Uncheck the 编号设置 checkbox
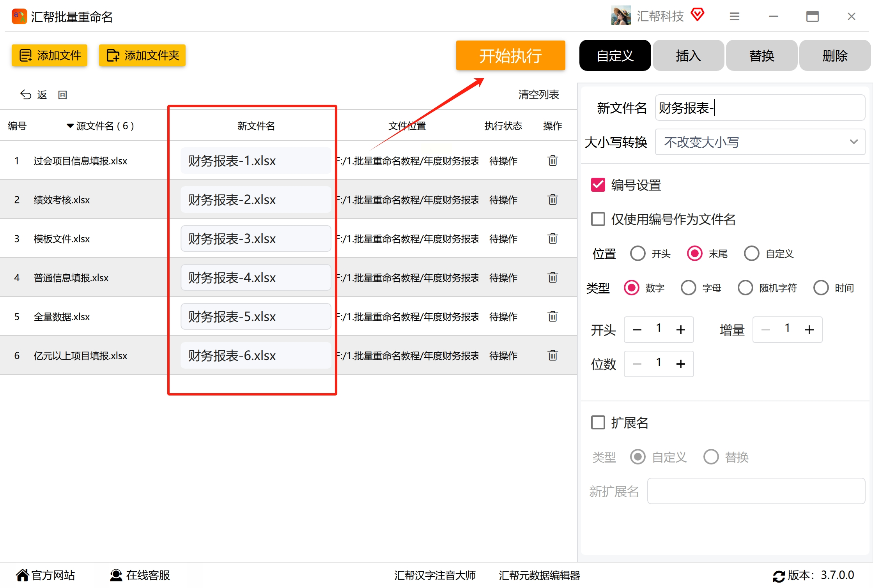 click(598, 185)
